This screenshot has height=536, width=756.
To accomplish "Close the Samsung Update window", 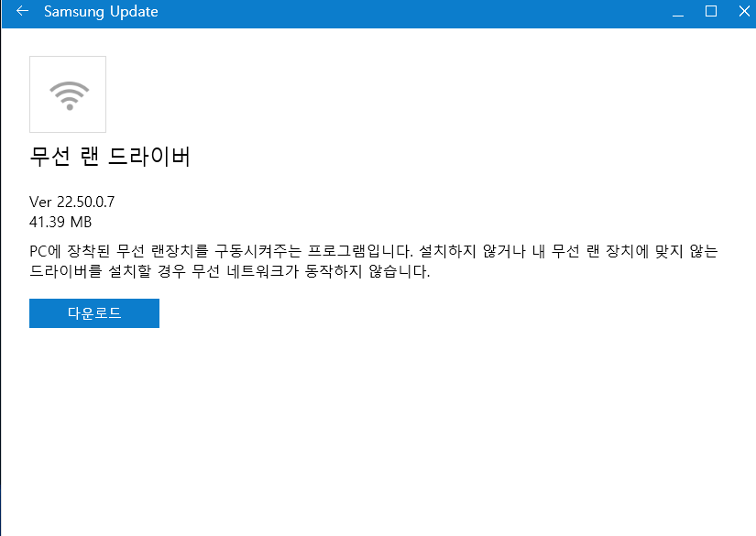I will [x=744, y=12].
